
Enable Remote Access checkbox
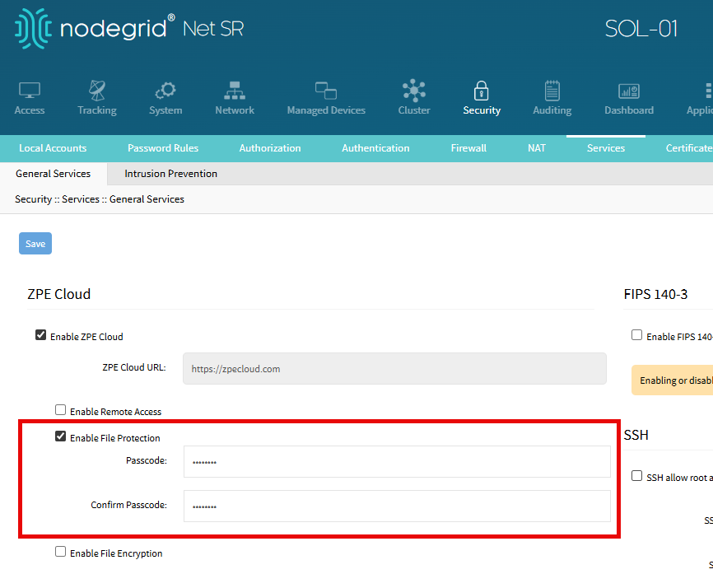(x=60, y=410)
